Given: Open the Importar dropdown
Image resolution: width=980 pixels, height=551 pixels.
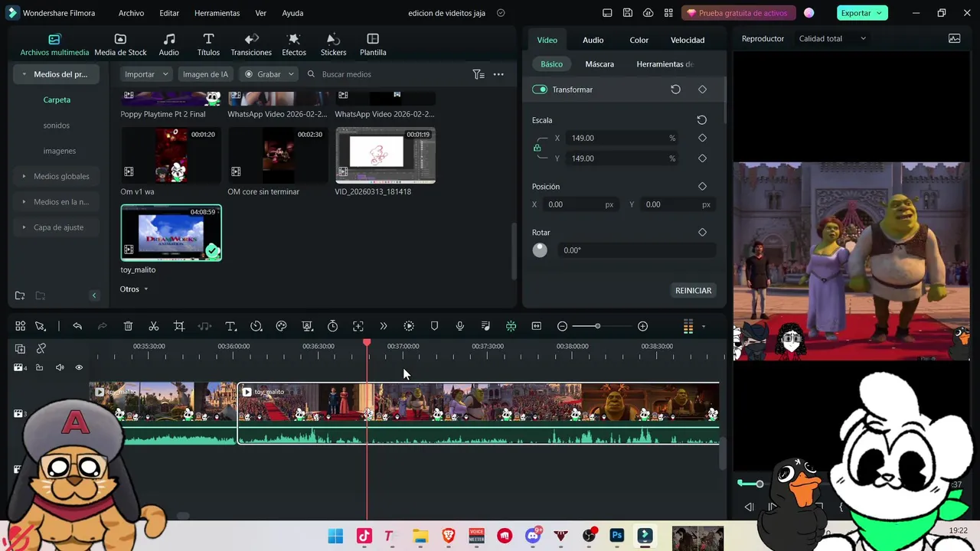Looking at the screenshot, I should (146, 74).
